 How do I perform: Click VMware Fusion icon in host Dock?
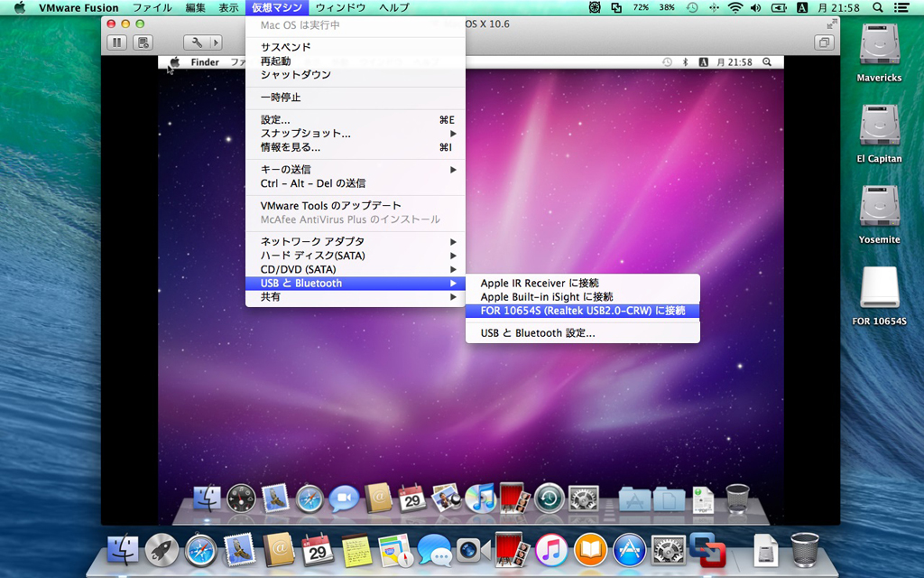coord(707,550)
